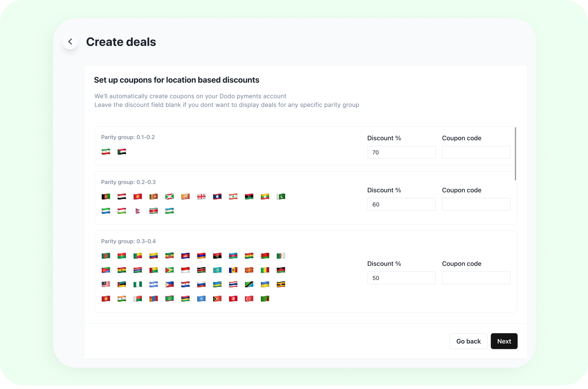
Task: Click the Iran flag in group 0.1-0.2
Action: tap(106, 151)
